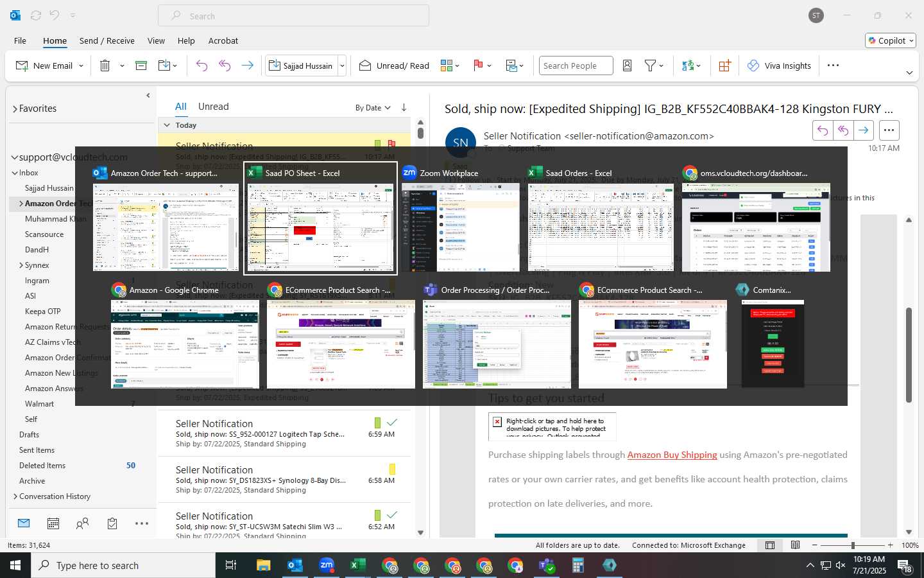
Task: Click the Delete trash can icon
Action: (105, 66)
